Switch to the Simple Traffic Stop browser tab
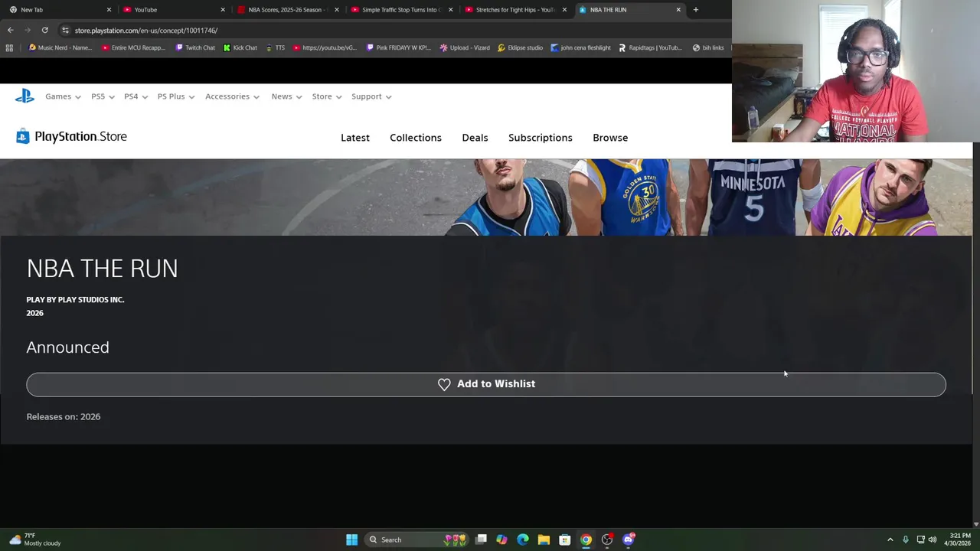The image size is (980, 551). click(400, 10)
